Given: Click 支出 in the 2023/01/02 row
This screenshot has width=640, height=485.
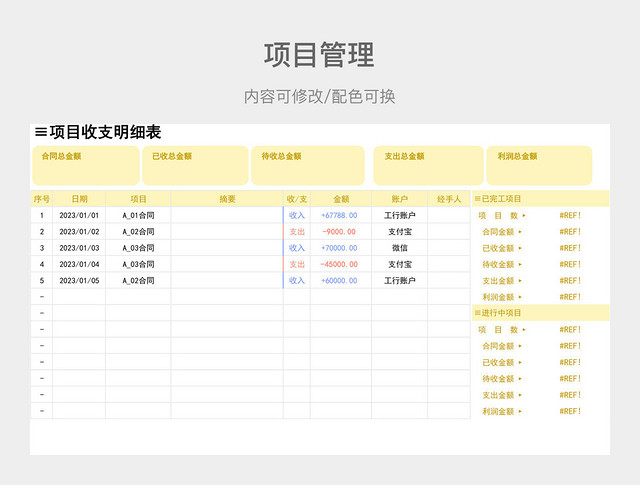Looking at the screenshot, I should 297,231.
